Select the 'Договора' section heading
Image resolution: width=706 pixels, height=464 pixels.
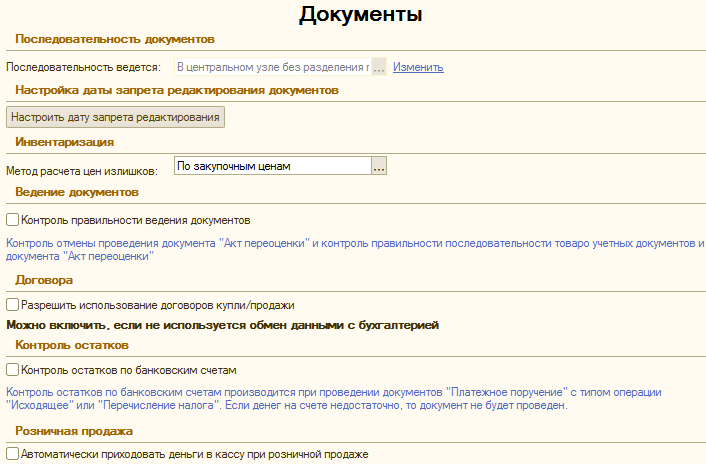point(45,281)
